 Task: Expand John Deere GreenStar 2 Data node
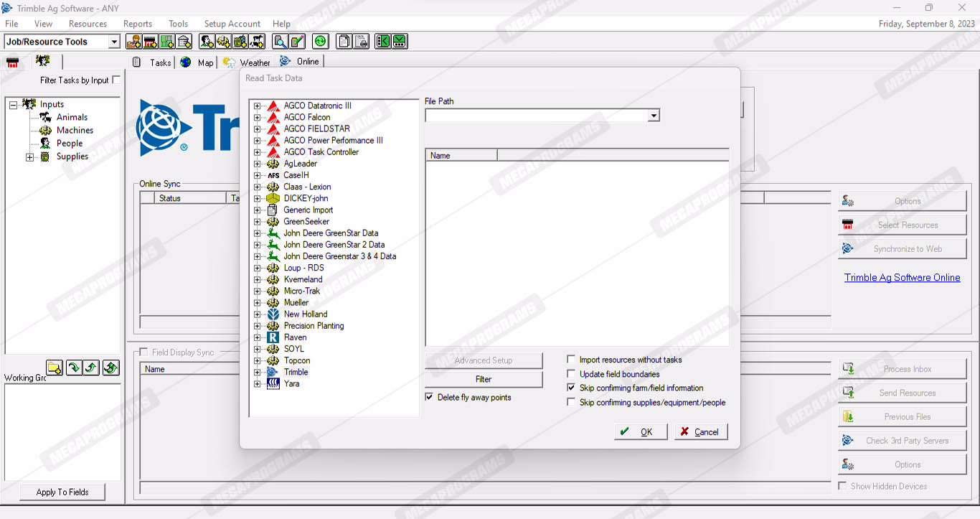pyautogui.click(x=258, y=245)
